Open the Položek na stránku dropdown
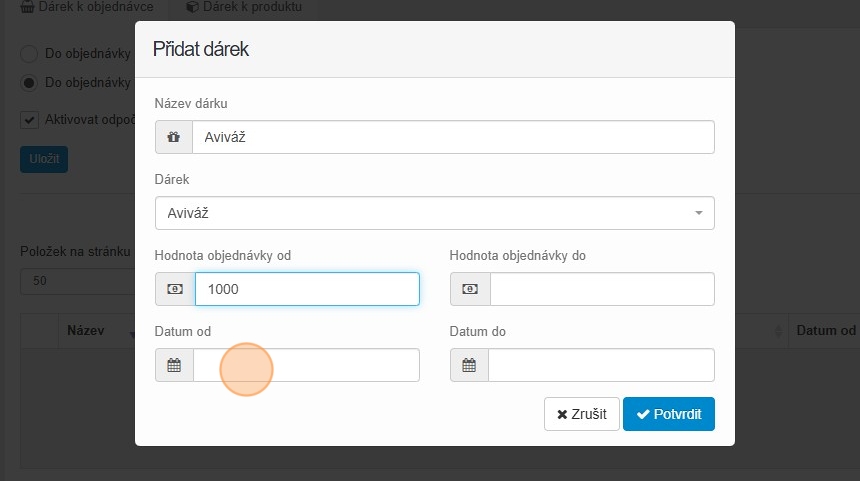 click(x=75, y=281)
